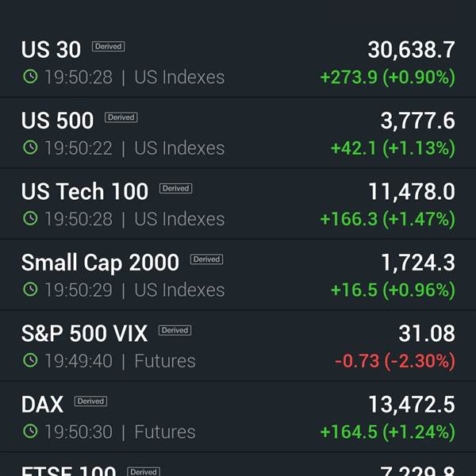The height and width of the screenshot is (476, 476).
Task: Open Small Cap 2000 details
Action: point(238,274)
